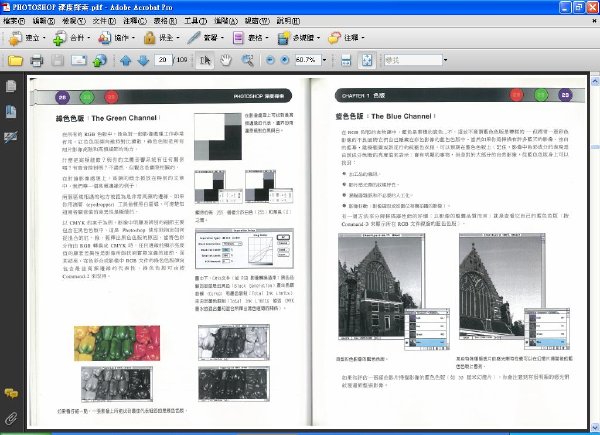Viewport: 600px width, 435px height.
Task: Open the 進階(A) Advanced menu
Action: 226,21
